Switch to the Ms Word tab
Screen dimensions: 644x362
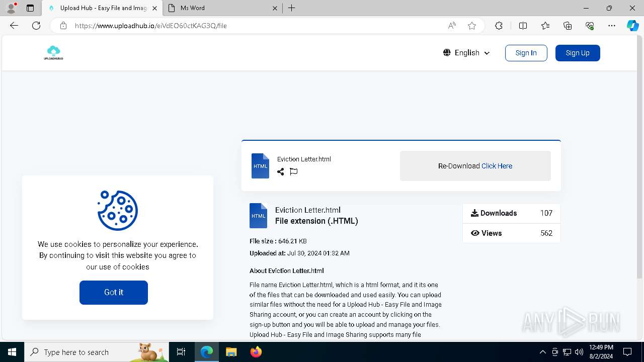point(223,8)
